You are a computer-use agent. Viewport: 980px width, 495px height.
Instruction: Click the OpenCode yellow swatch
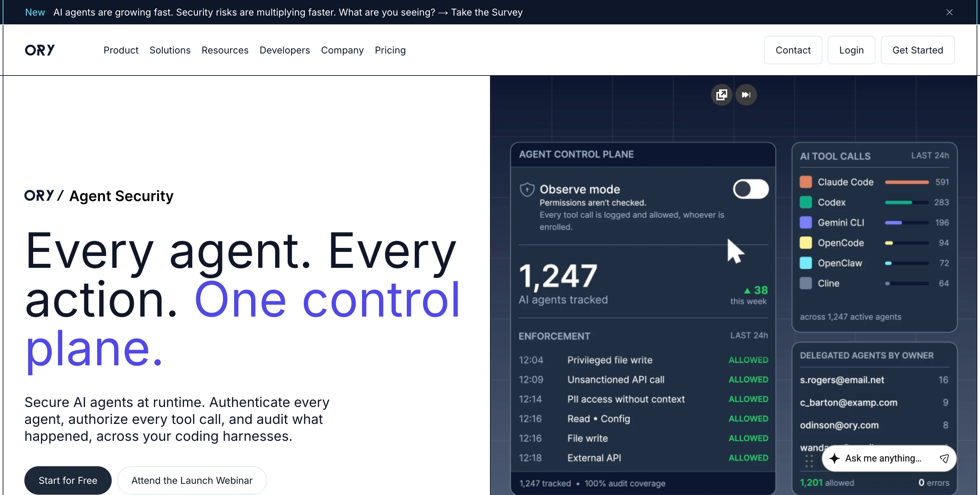(x=805, y=242)
